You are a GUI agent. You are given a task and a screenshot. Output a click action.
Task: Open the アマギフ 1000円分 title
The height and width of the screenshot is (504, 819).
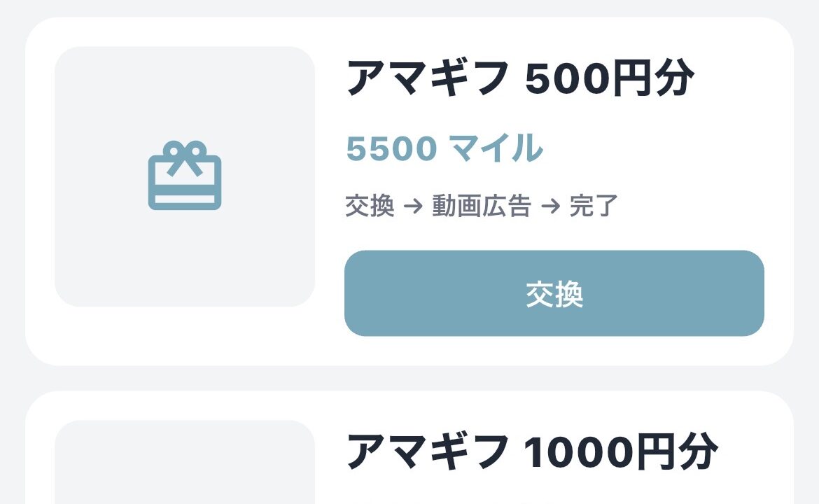(532, 451)
